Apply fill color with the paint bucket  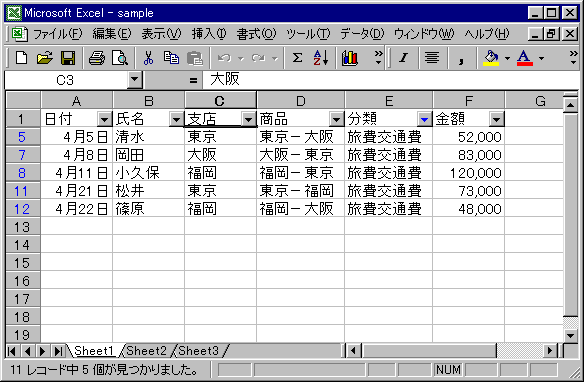(x=491, y=58)
